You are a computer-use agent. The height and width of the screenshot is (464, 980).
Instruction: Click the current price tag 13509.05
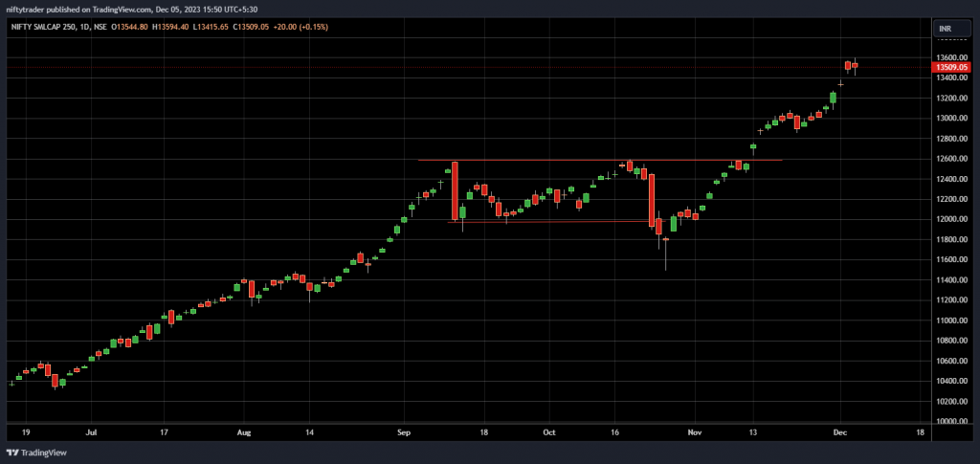point(952,67)
